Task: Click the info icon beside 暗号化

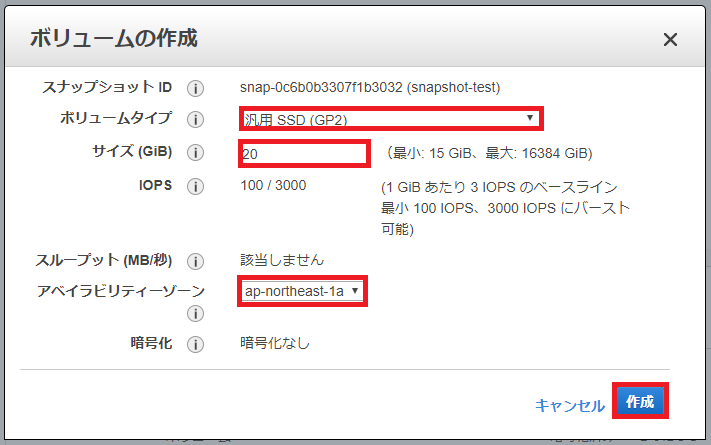Action: [195, 345]
